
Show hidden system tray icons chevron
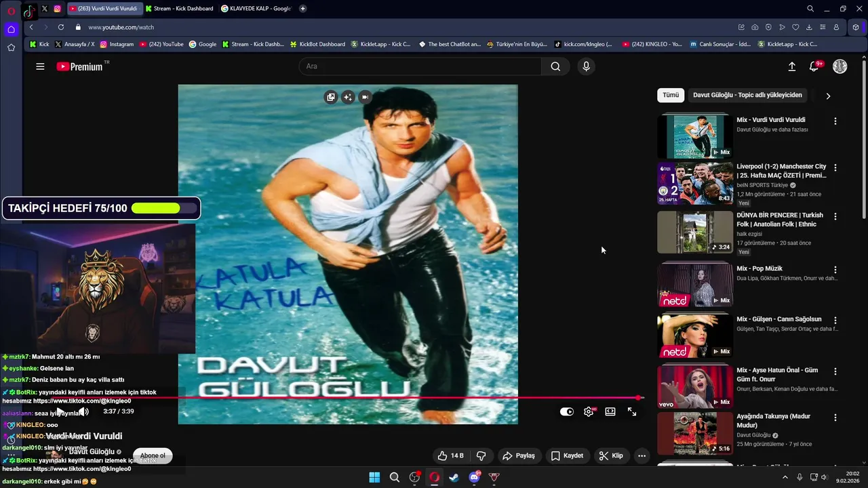point(785,477)
